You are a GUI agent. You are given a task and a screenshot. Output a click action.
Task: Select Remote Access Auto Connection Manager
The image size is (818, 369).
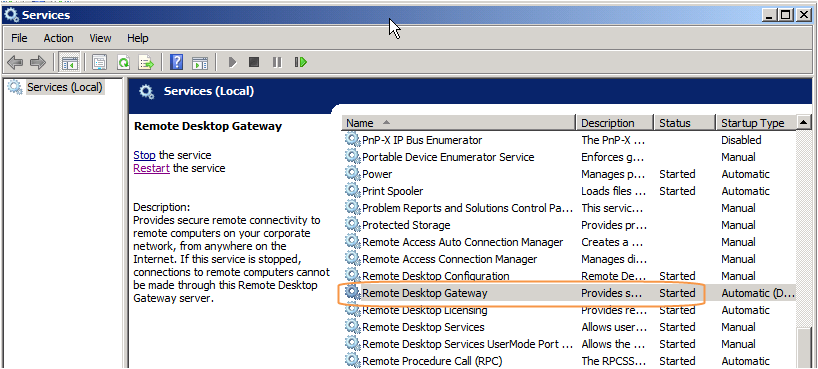(570, 242)
